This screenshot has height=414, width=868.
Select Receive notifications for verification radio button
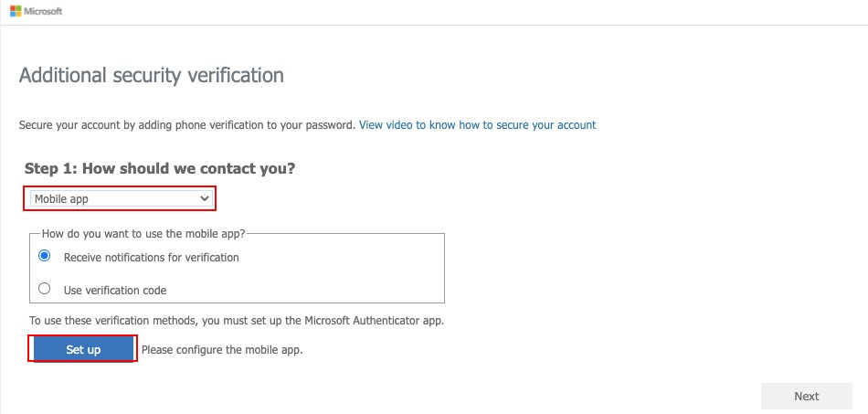44,256
